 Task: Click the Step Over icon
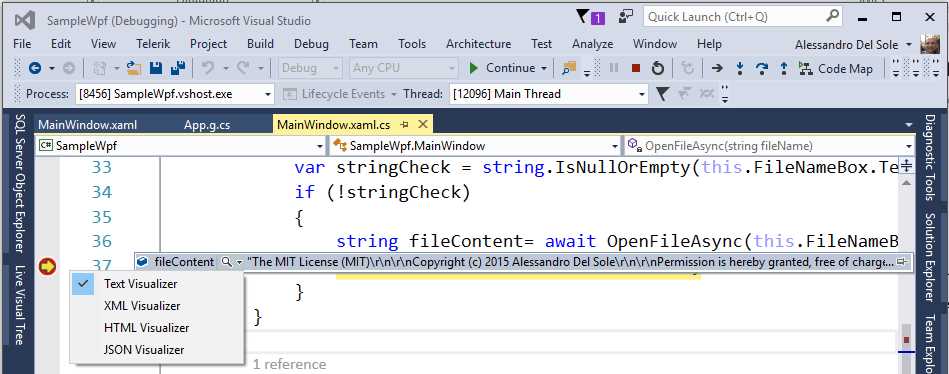click(x=762, y=68)
